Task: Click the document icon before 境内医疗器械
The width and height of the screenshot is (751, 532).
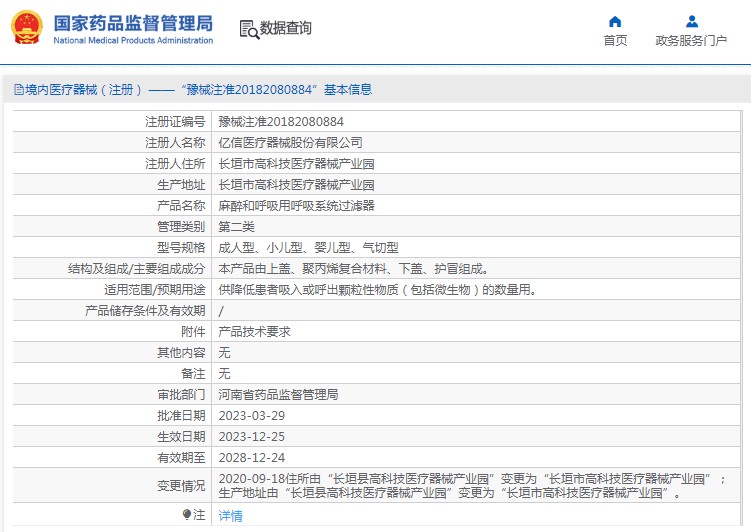Action: click(19, 90)
